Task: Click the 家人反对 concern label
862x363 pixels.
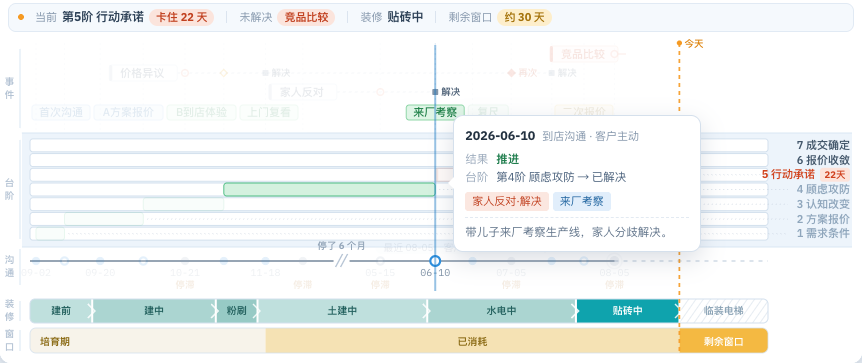Action: point(302,92)
